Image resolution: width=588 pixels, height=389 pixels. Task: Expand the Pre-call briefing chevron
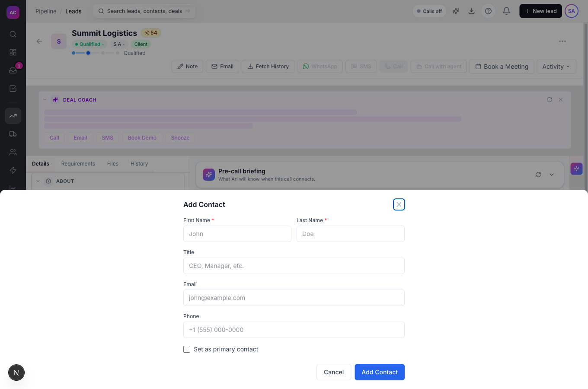552,175
